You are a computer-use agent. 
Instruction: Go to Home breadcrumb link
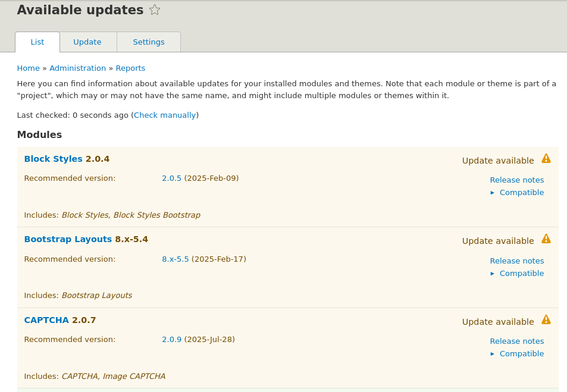[x=28, y=68]
